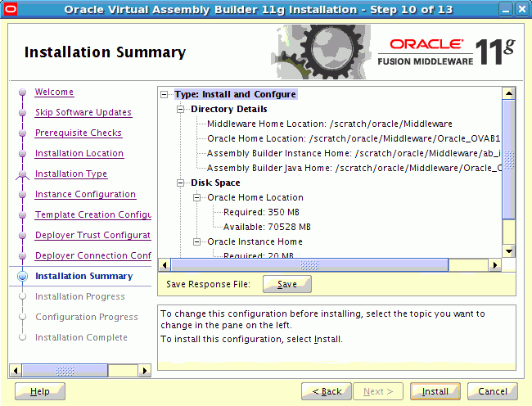Select the Oracle Home Location path row
The image size is (532, 406).
[354, 138]
